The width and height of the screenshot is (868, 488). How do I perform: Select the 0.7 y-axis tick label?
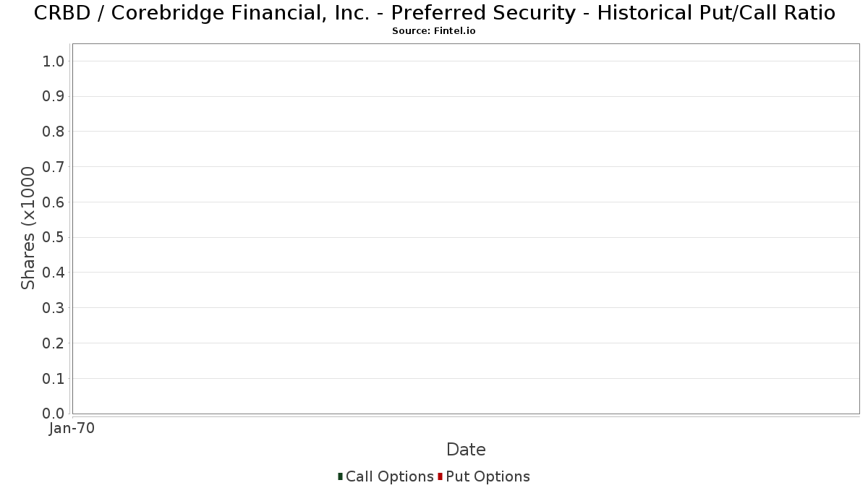[54, 167]
